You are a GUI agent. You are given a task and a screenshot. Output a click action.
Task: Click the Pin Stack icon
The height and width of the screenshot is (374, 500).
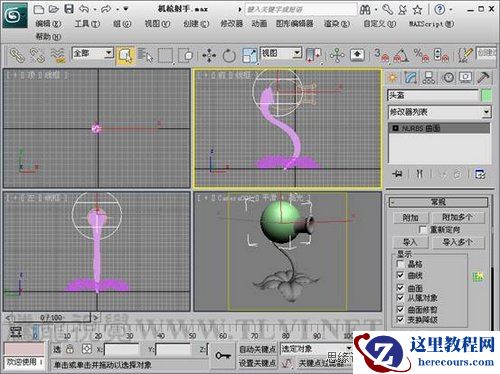tap(398, 174)
